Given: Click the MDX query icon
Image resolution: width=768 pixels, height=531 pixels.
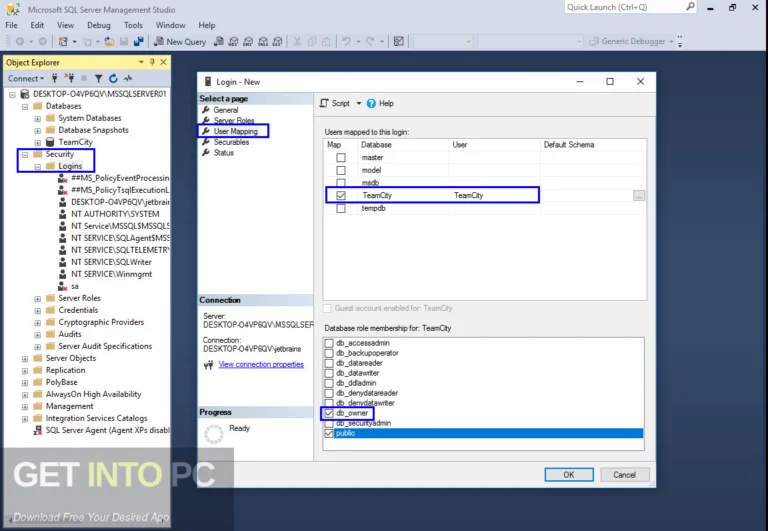Looking at the screenshot, I should 234,42.
